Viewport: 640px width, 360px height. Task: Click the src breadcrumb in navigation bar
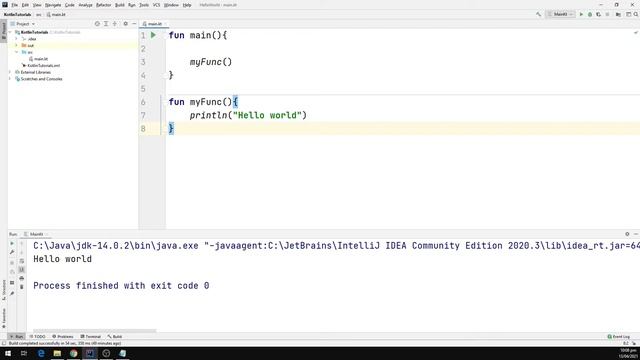pos(38,15)
